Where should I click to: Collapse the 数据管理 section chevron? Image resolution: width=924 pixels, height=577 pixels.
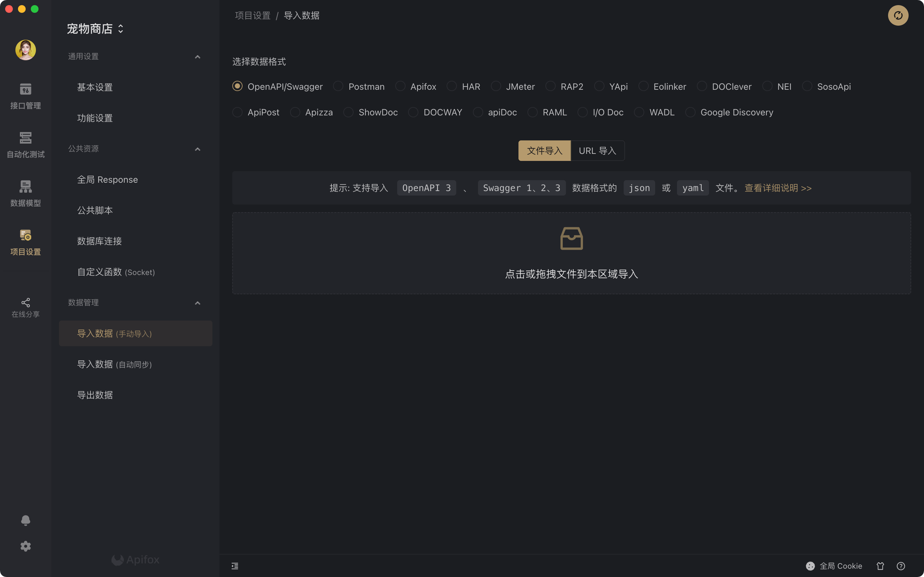click(x=197, y=303)
